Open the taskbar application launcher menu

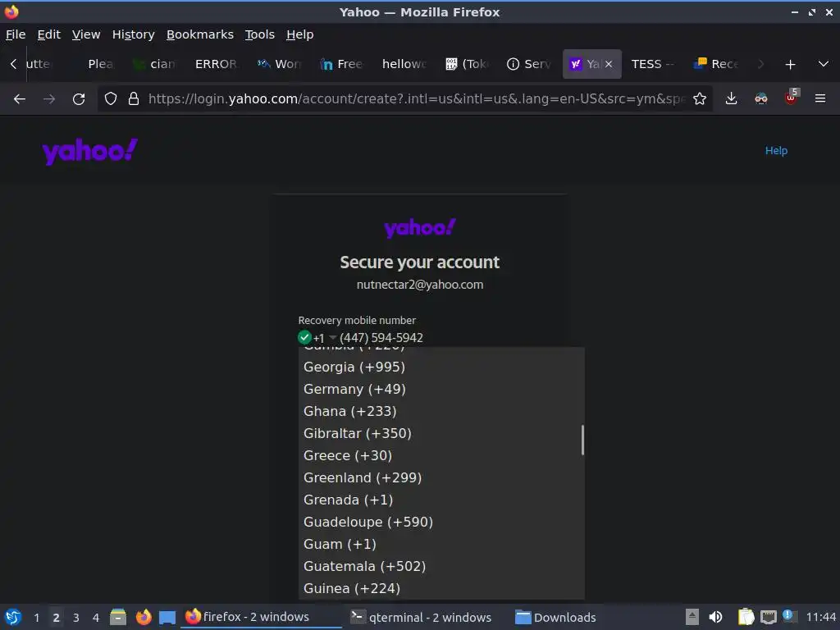click(13, 617)
